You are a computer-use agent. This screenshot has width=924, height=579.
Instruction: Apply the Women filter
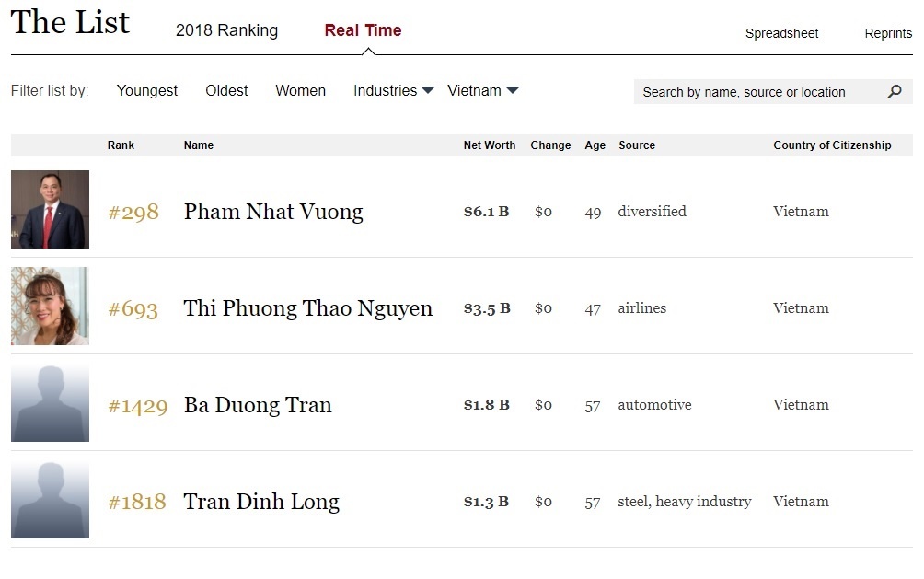pos(300,90)
